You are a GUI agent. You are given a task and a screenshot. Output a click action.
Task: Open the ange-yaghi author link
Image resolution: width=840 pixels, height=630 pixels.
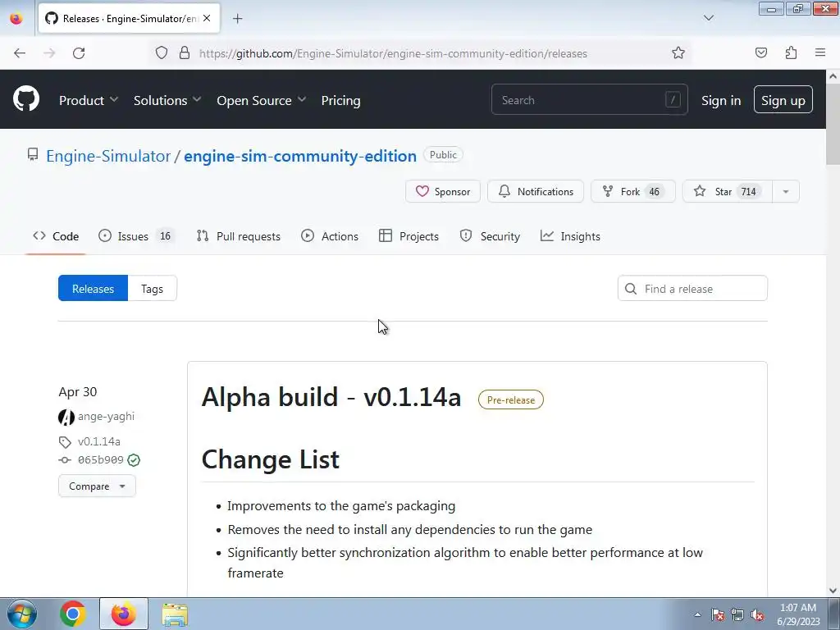pyautogui.click(x=106, y=416)
